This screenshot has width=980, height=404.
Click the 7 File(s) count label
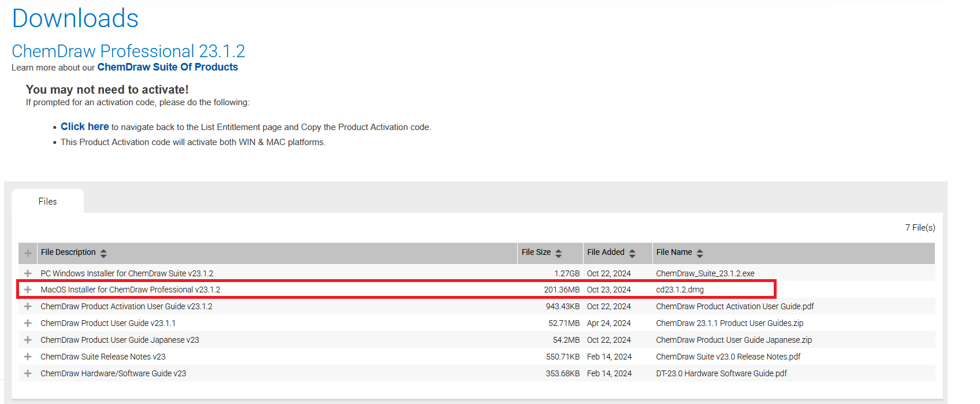pyautogui.click(x=920, y=228)
